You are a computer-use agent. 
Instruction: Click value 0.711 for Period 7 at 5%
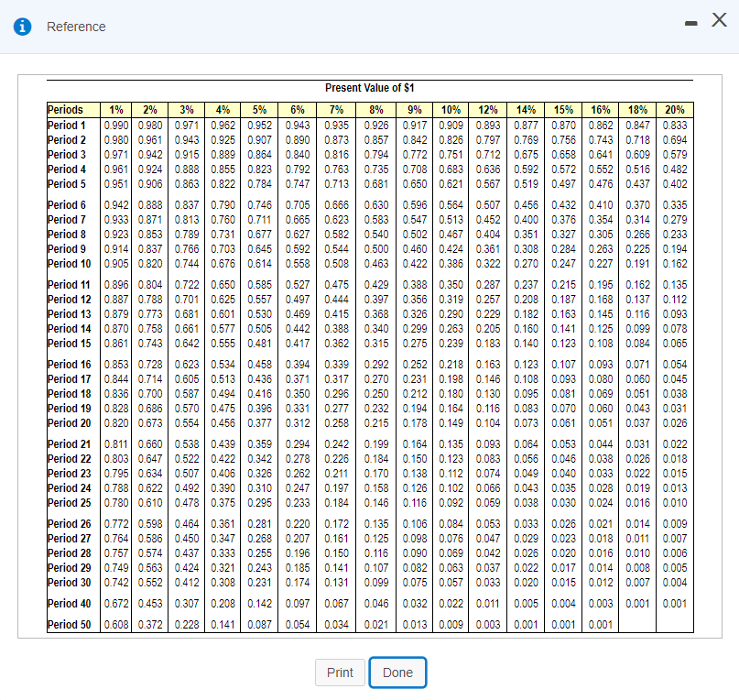pyautogui.click(x=259, y=220)
